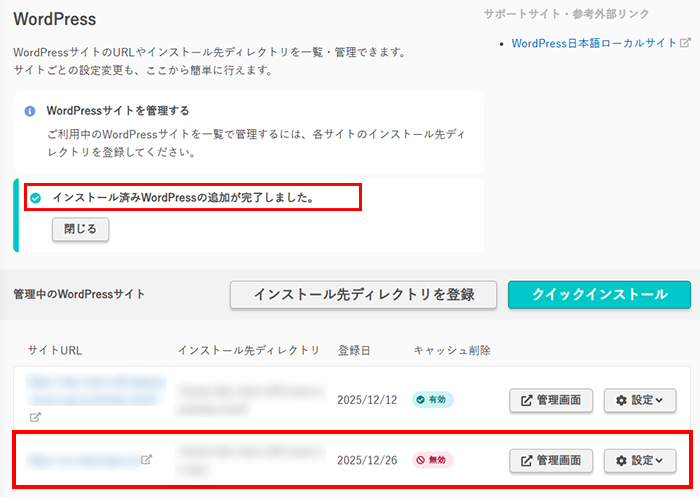
Task: Open blurred site URL of 2025/12/26 row
Action: pyautogui.click(x=83, y=460)
